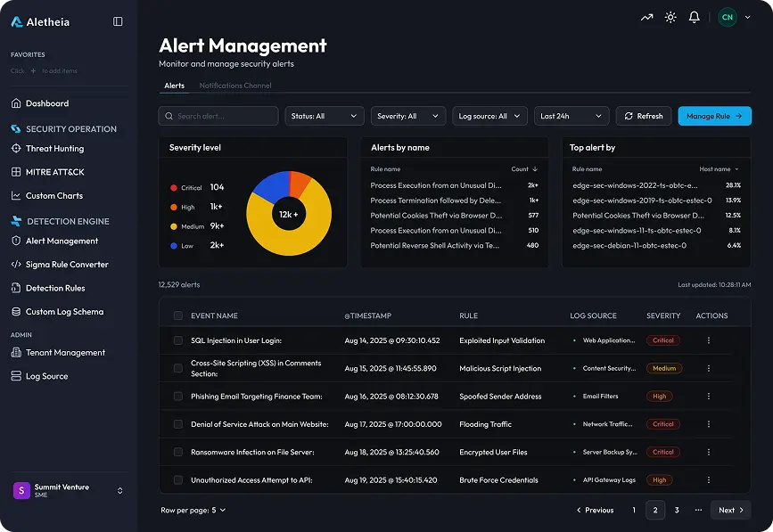
Task: Open Detection Rules from the sidebar
Action: pyautogui.click(x=55, y=288)
